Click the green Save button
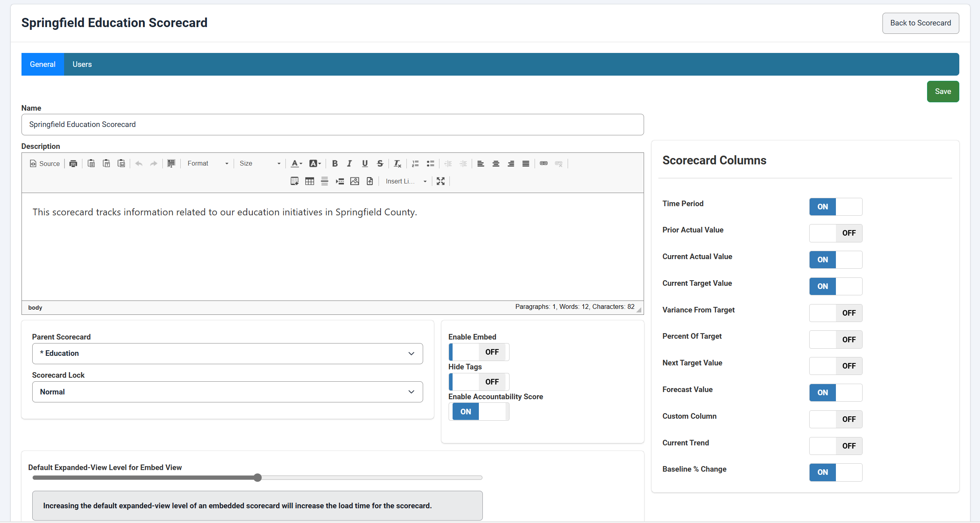 click(x=943, y=92)
